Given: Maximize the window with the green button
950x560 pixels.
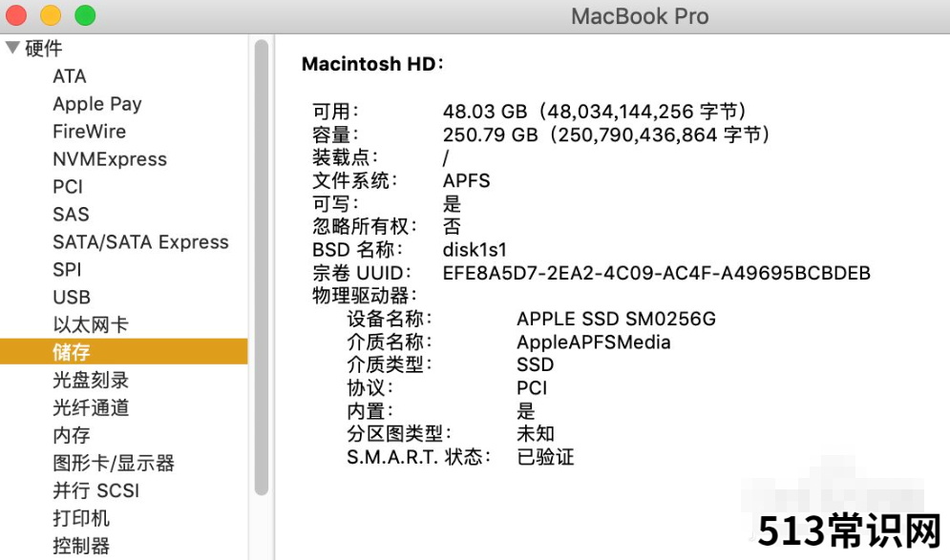Looking at the screenshot, I should 85,15.
